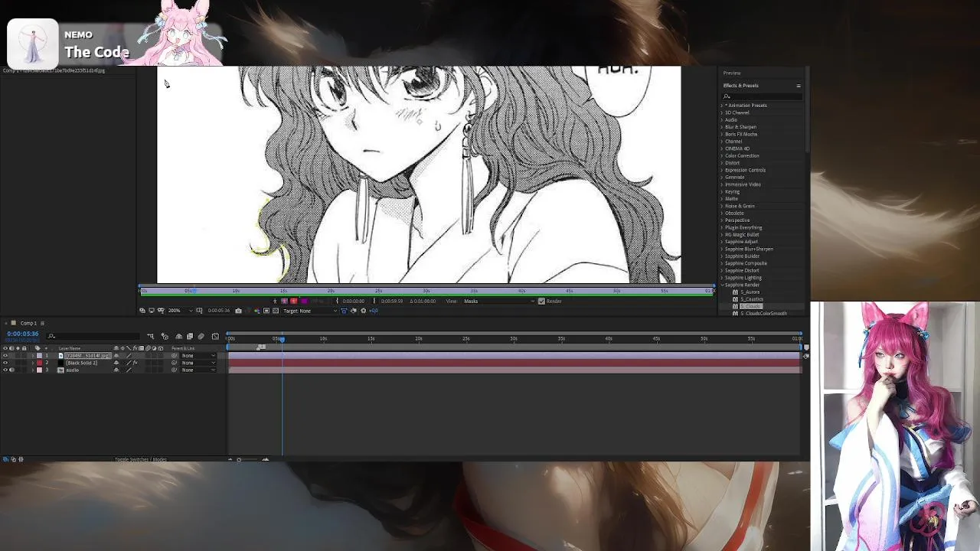
Task: Open the Comp 1 timeline panel menu
Action: pos(42,323)
